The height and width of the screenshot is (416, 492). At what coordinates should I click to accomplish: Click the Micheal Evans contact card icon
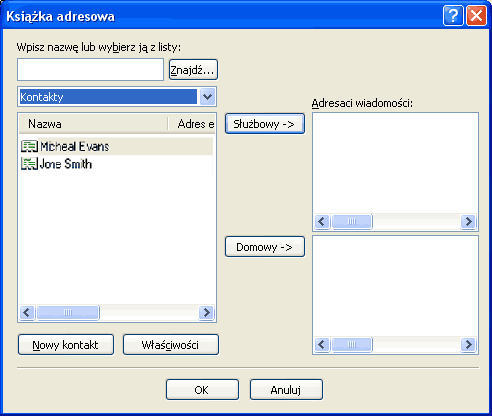29,146
